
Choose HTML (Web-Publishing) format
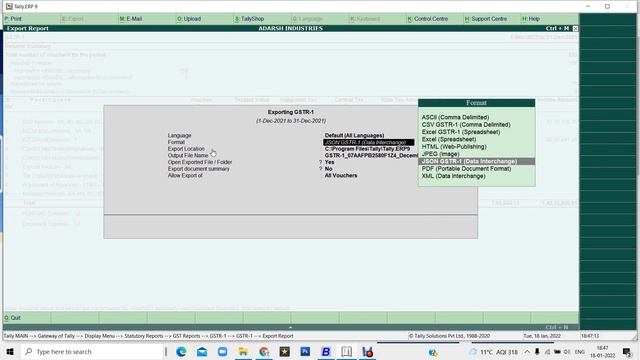[454, 147]
